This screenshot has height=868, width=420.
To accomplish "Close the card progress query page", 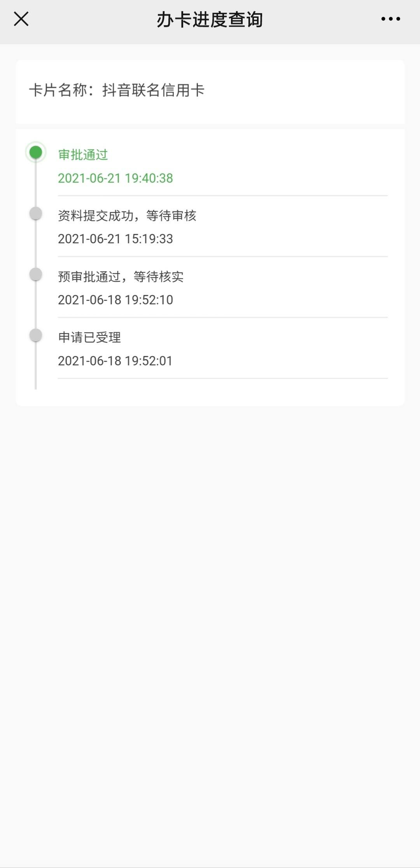I will pos(21,19).
